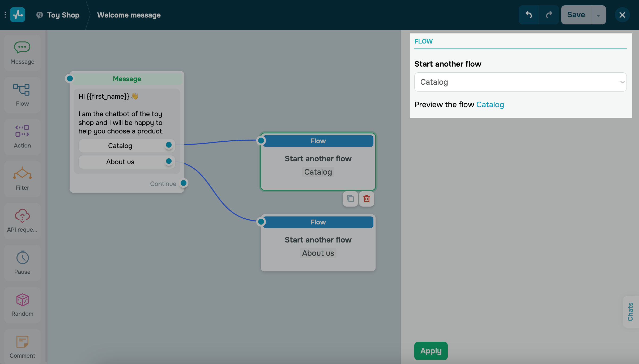Go to Toy Shop breadcrumb
The height and width of the screenshot is (364, 639).
coord(63,15)
